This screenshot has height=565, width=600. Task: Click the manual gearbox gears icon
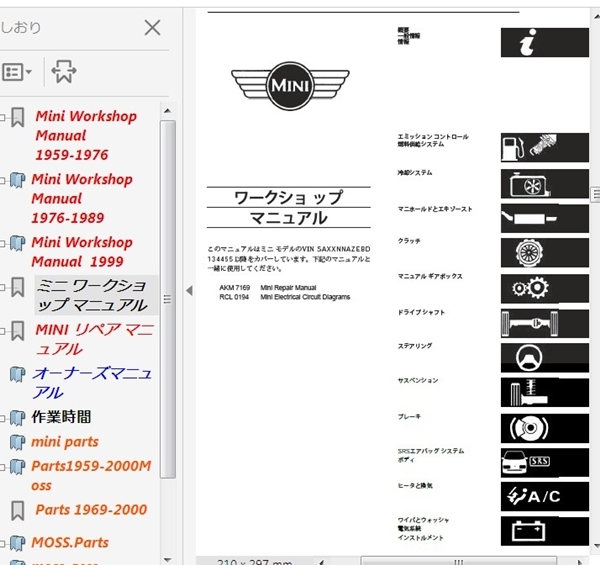click(x=545, y=288)
